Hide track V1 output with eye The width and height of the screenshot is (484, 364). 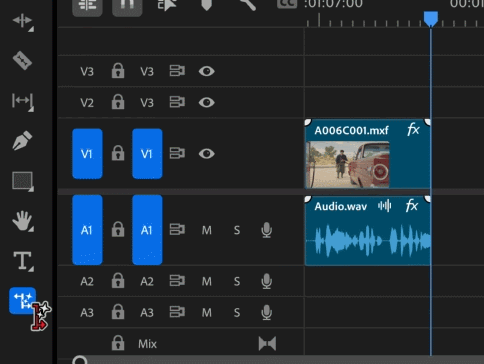click(x=207, y=154)
